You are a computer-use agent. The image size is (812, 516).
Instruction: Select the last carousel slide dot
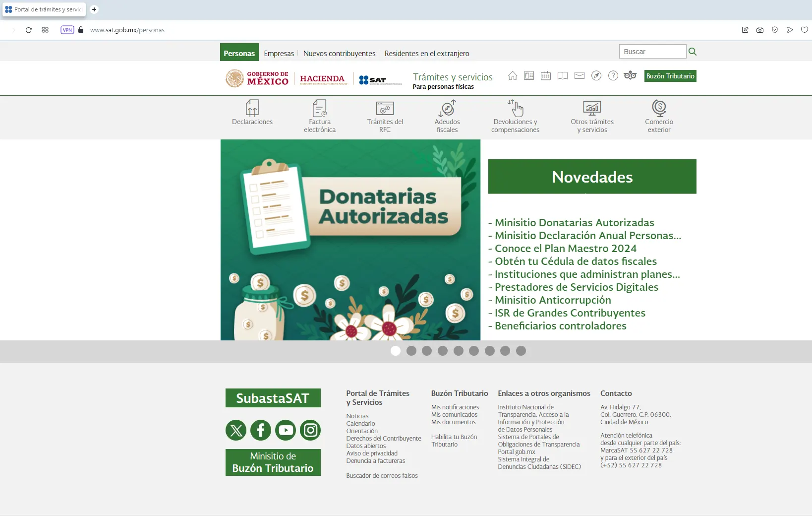pos(521,351)
